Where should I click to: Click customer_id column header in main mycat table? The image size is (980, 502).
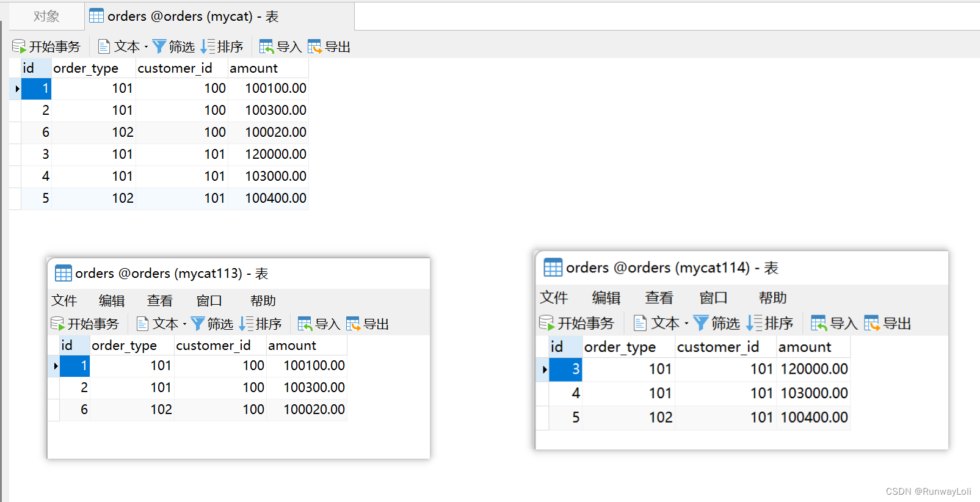[x=182, y=68]
